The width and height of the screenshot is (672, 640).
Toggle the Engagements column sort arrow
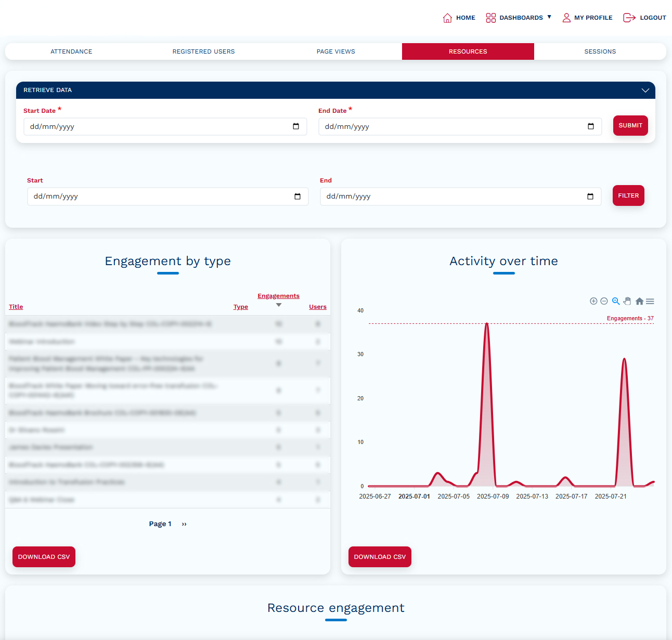[x=279, y=305]
